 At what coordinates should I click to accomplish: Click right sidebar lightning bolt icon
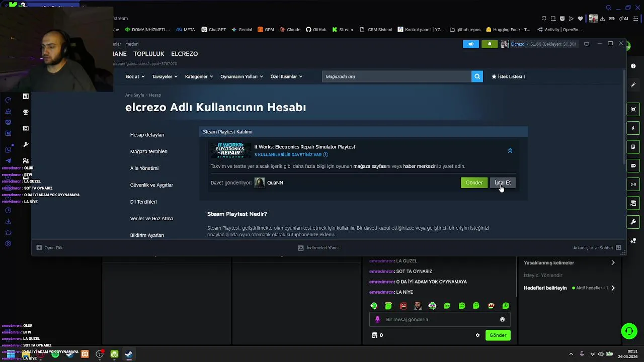[633, 128]
